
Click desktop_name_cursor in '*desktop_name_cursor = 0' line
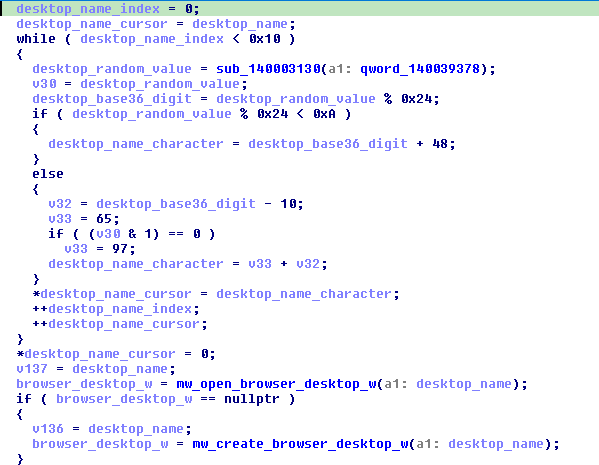[x=100, y=354]
